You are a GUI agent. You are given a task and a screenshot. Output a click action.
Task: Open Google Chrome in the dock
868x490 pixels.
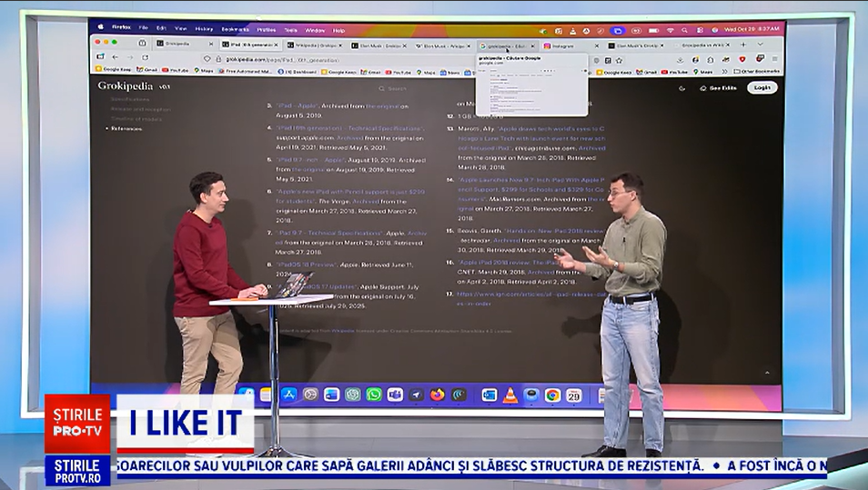552,395
